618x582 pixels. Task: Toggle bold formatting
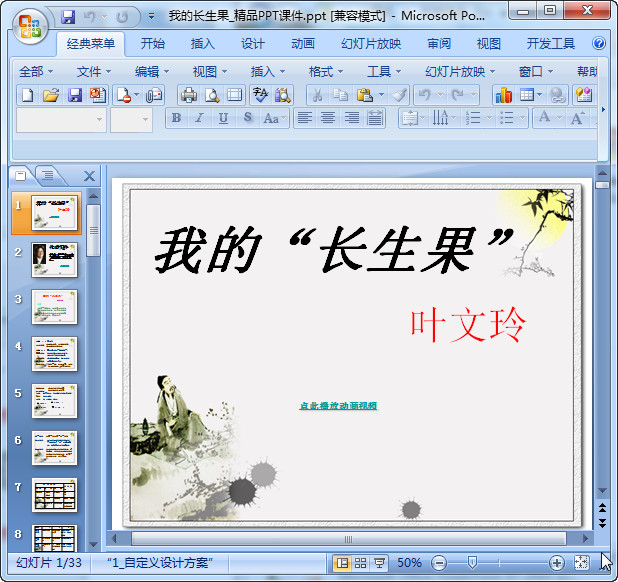click(177, 118)
